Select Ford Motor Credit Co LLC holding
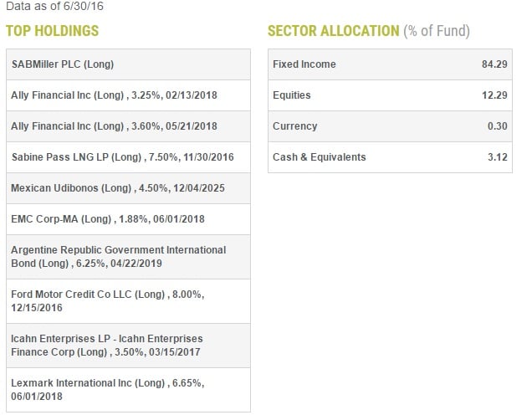The width and height of the screenshot is (532, 415). pos(107,301)
